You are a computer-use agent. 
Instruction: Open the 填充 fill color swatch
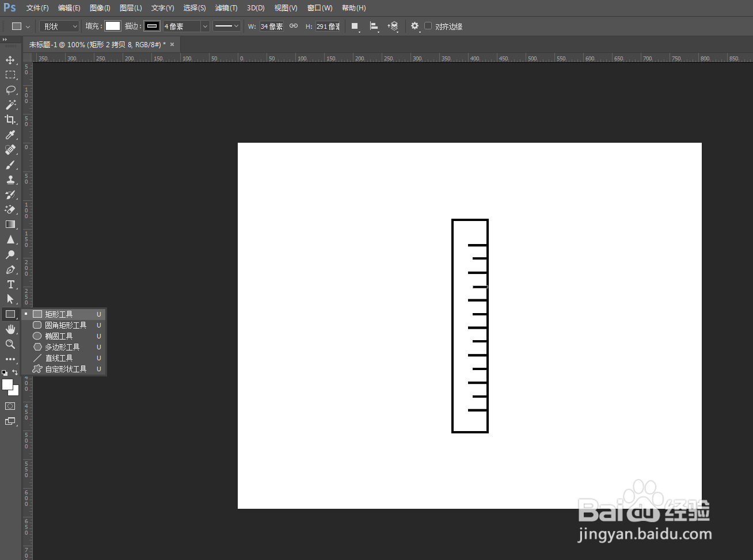point(113,26)
